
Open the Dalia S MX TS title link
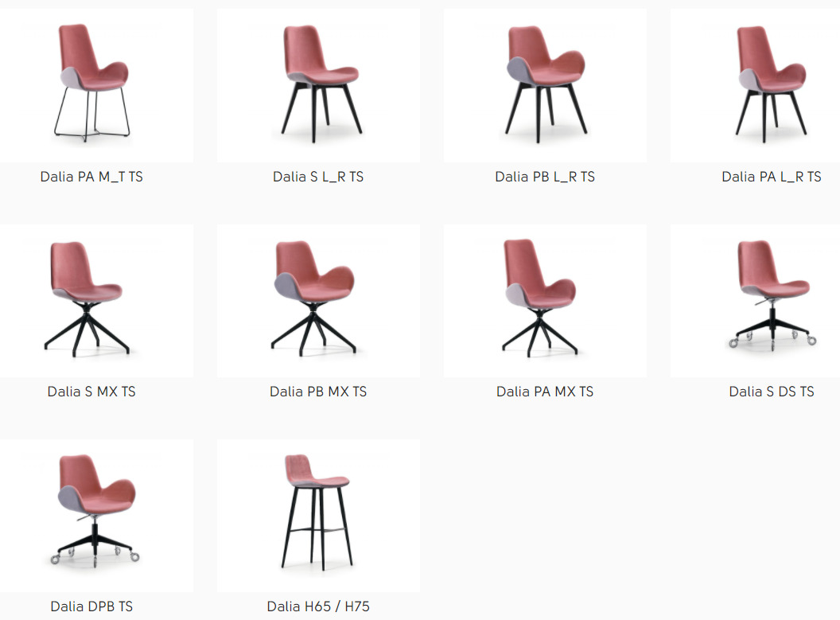91,392
